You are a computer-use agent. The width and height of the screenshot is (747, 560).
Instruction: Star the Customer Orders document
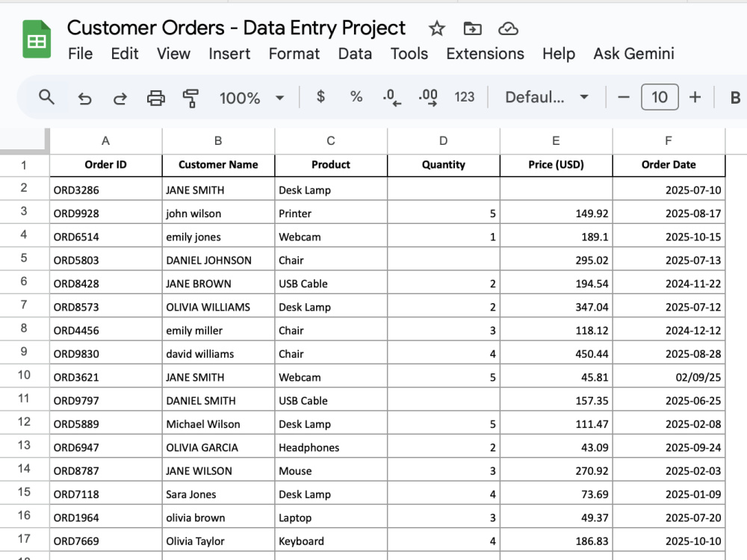[x=436, y=28]
